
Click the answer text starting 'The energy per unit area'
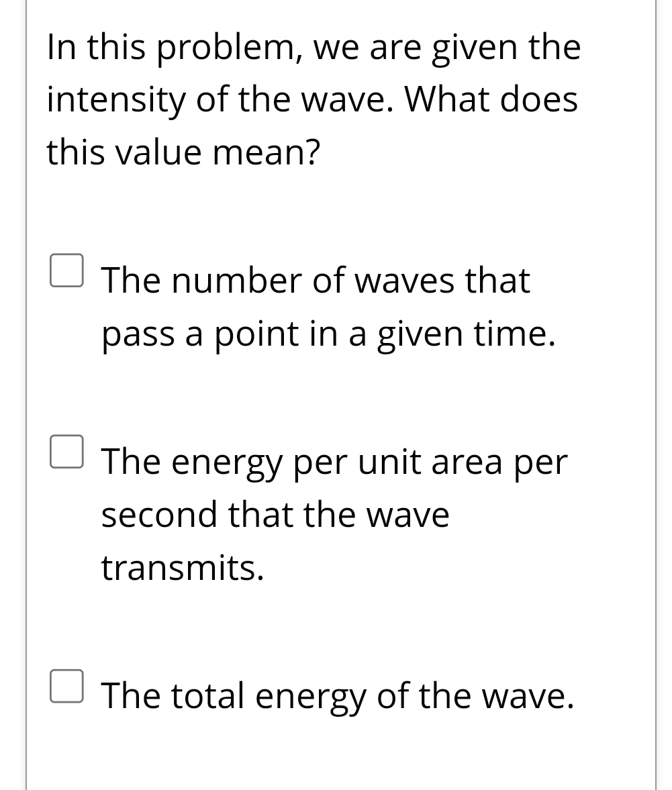pos(334,462)
